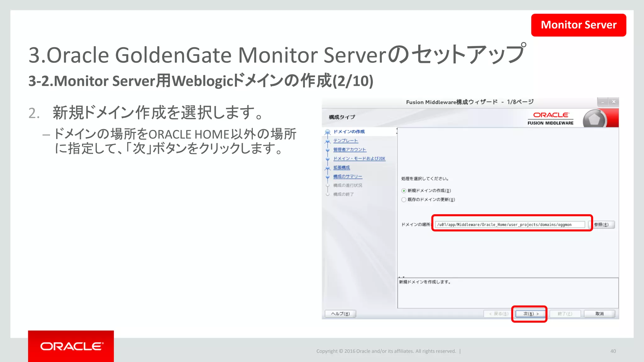Open the テンプレート step link
The image size is (644, 362).
(346, 140)
